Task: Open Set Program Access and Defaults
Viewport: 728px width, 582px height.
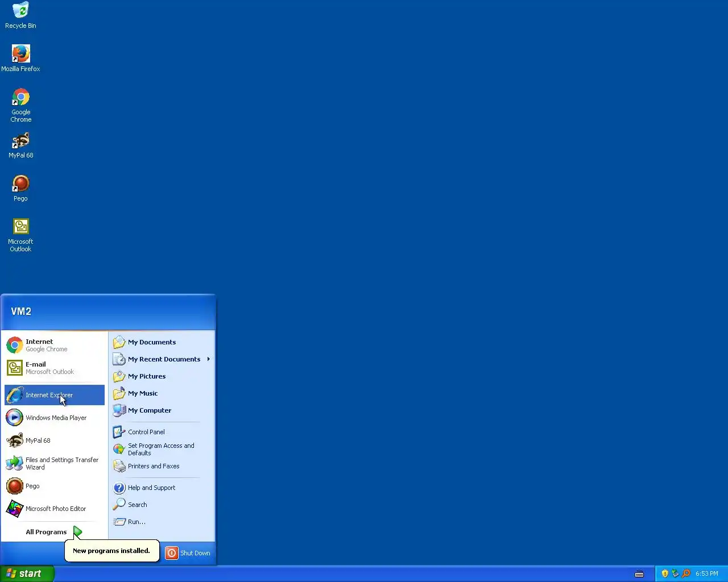Action: pyautogui.click(x=162, y=449)
